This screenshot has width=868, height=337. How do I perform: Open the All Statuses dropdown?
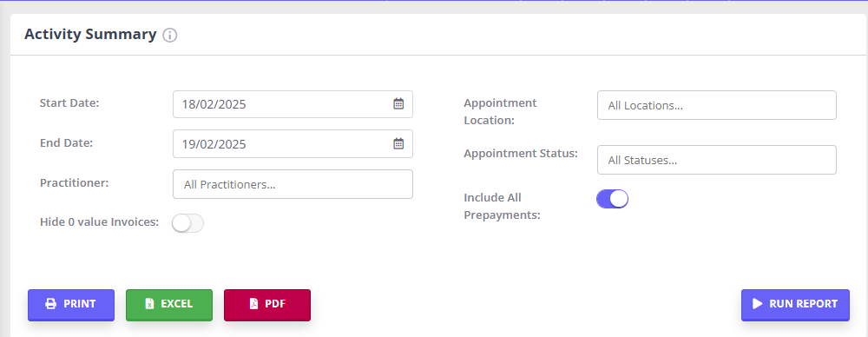717,160
